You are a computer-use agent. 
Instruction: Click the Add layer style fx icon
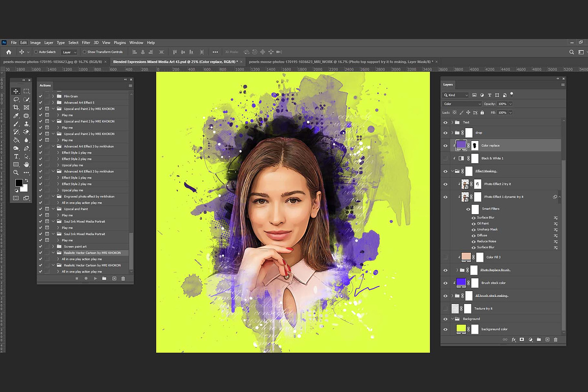pos(514,340)
